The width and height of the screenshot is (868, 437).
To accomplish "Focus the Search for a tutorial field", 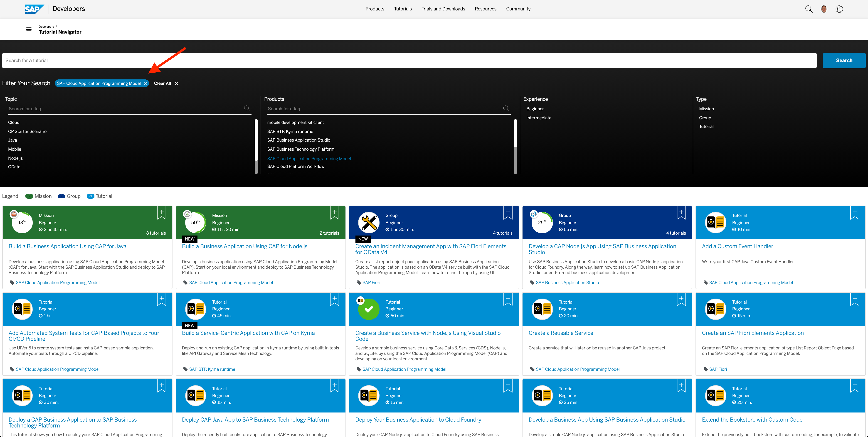I will tap(409, 61).
